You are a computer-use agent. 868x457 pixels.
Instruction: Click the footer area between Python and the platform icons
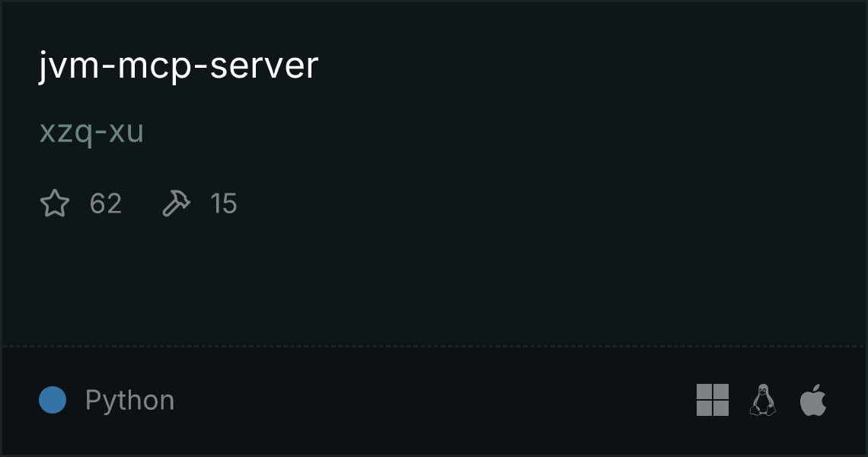(x=435, y=401)
